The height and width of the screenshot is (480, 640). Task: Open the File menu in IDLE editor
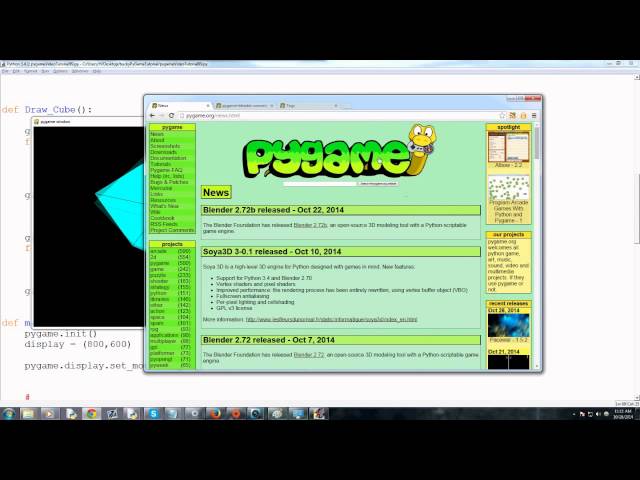(x=4, y=71)
